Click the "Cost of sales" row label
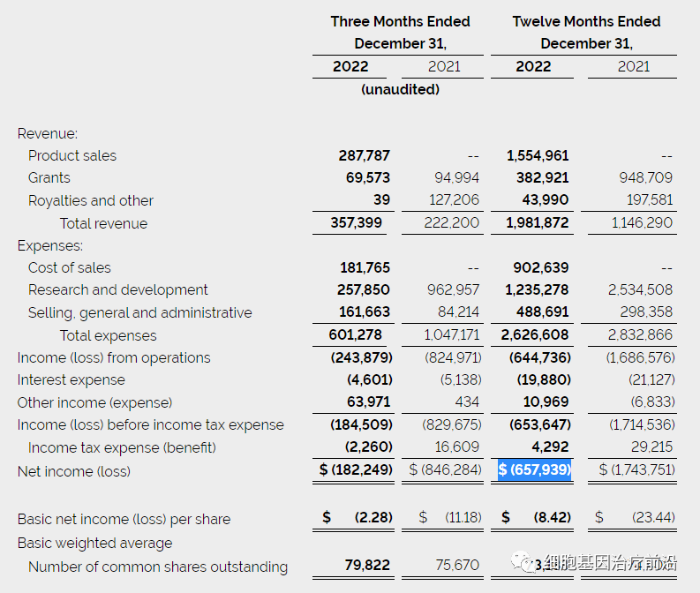 click(x=70, y=267)
